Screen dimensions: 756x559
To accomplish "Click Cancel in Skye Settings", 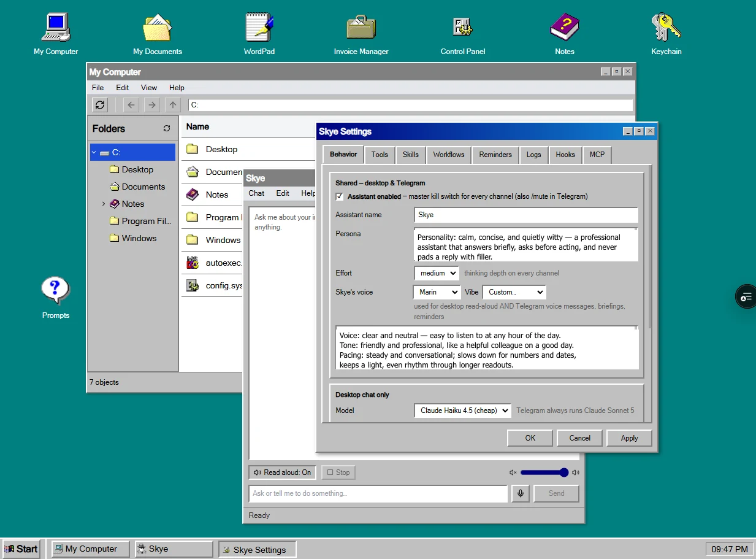I will tap(580, 438).
